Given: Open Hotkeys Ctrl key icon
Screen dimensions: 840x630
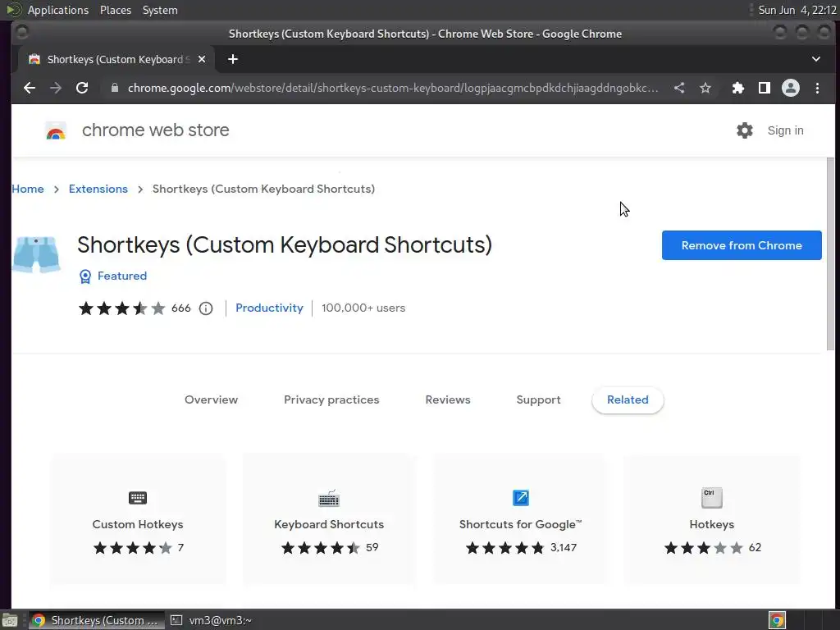Looking at the screenshot, I should pos(712,498).
